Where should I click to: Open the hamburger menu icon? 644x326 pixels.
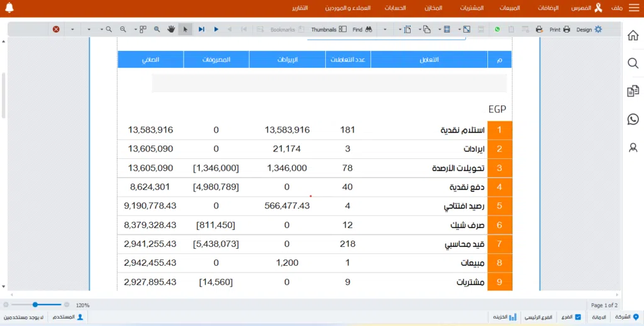coord(634,8)
